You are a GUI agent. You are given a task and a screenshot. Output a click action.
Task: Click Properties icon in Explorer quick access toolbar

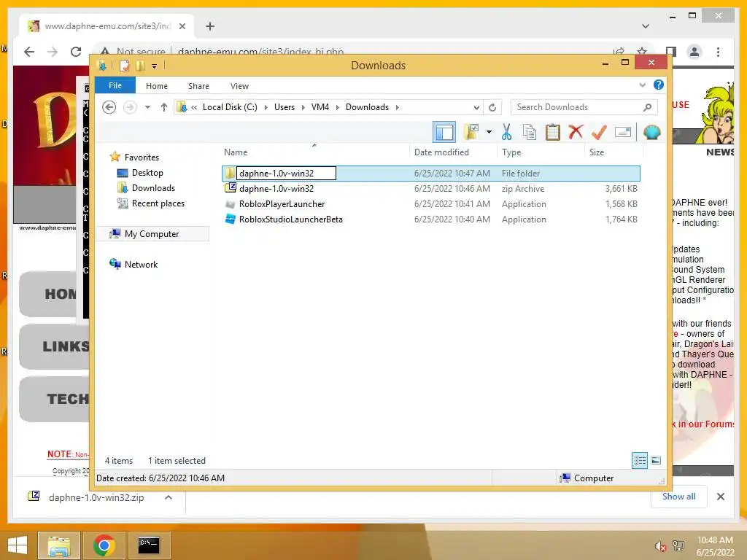[x=124, y=65]
